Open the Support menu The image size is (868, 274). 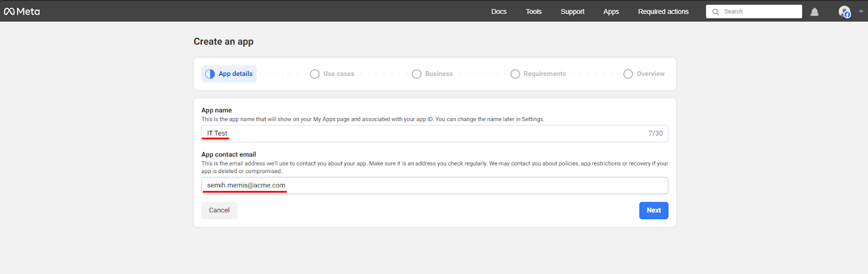click(x=572, y=11)
